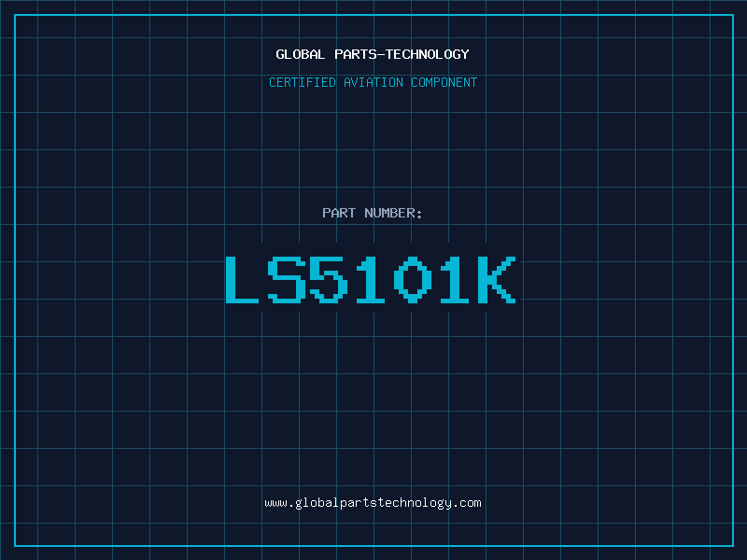Image resolution: width=747 pixels, height=560 pixels.
Task: Select the part number LS5101K
Action: click(371, 279)
